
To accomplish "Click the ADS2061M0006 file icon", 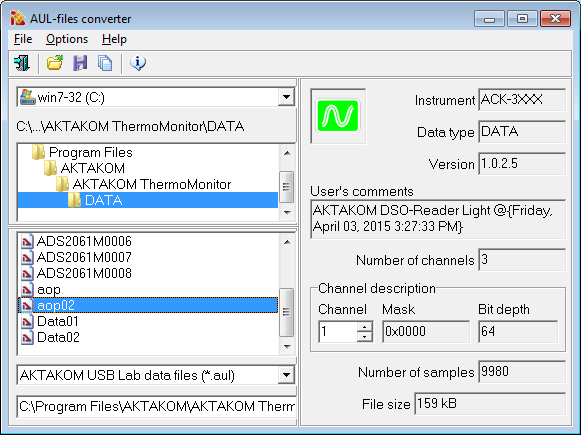I will 27,242.
